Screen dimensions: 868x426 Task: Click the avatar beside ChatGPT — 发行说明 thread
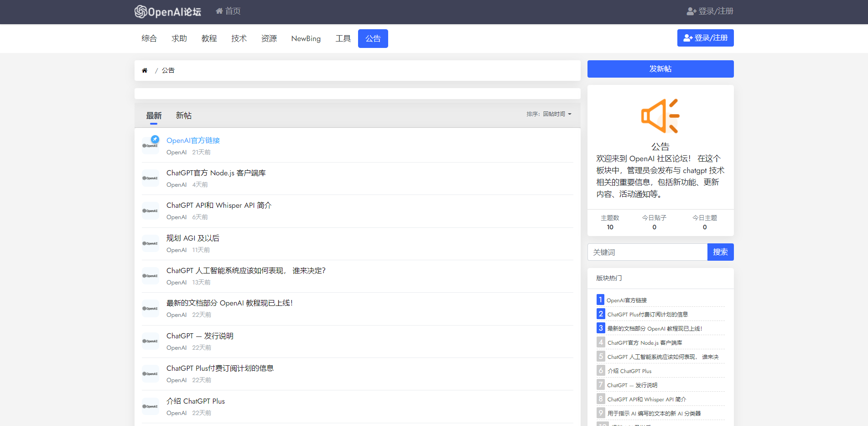tap(151, 341)
